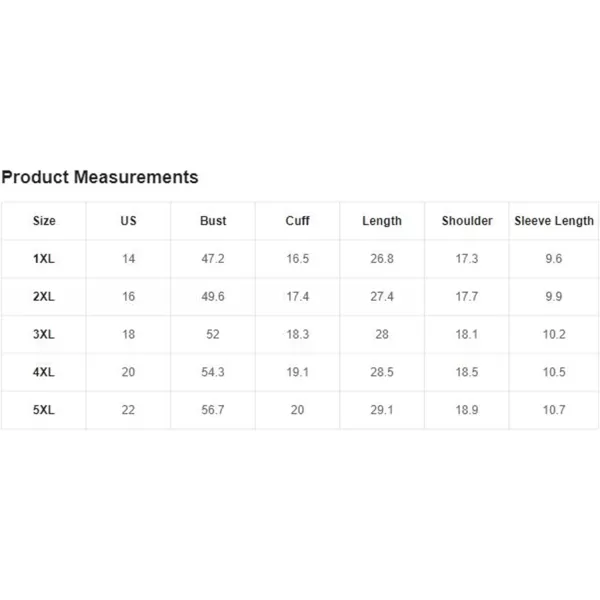Click the Product Measurements heading
The image size is (600, 600).
click(x=100, y=177)
